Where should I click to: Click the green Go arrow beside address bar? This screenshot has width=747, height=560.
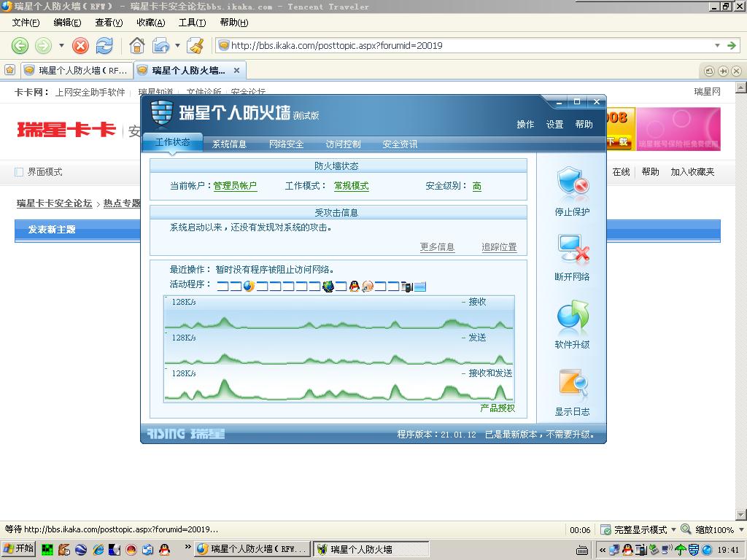732,46
